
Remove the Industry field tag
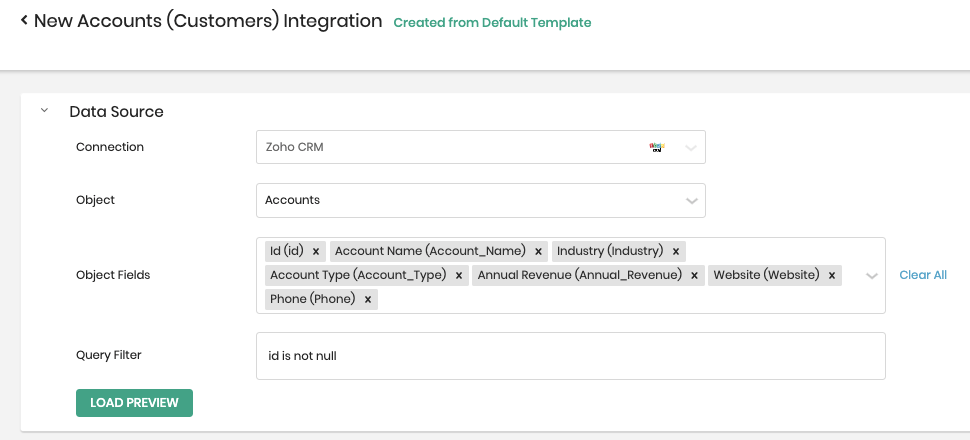[676, 251]
